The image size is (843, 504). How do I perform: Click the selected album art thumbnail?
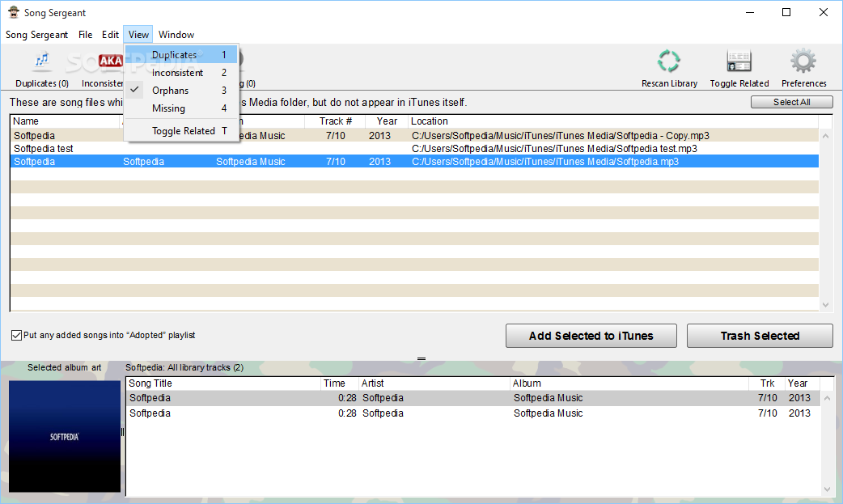(x=65, y=436)
